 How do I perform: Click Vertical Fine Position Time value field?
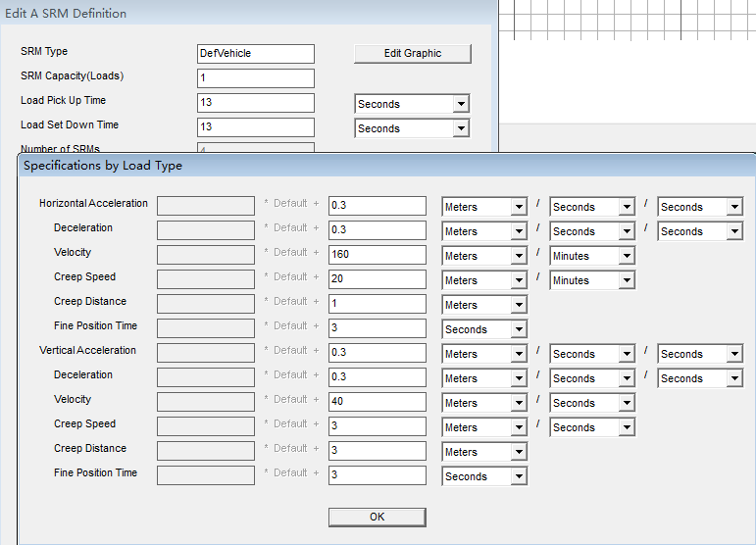(378, 475)
